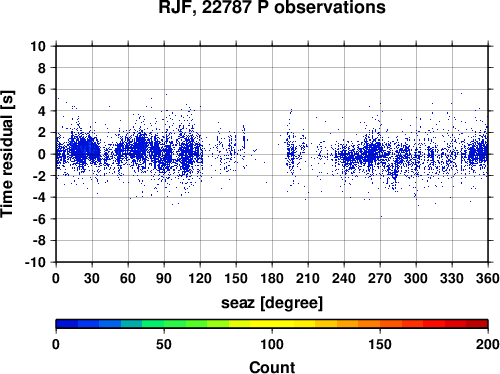Image resolution: width=500 pixels, height=374 pixels.
Task: Click the orange segment near colorbar value 150
Action: tap(380, 324)
